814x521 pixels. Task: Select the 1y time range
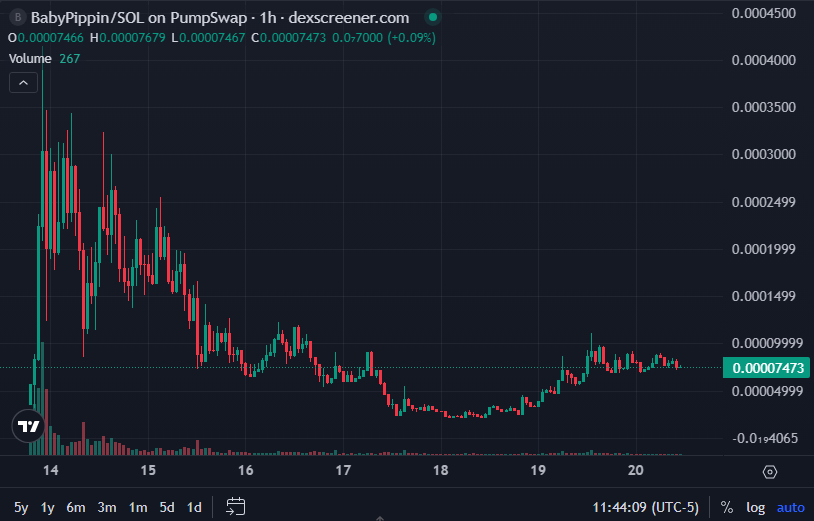[x=48, y=507]
